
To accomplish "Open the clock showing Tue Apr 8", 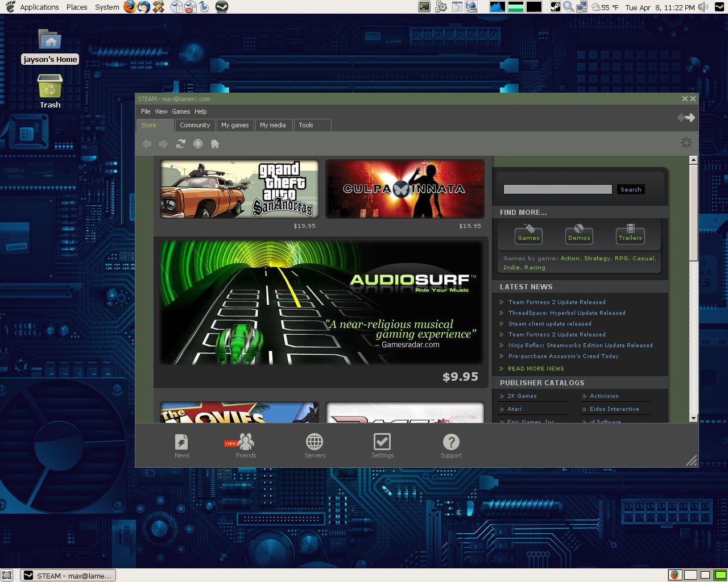I will click(660, 7).
